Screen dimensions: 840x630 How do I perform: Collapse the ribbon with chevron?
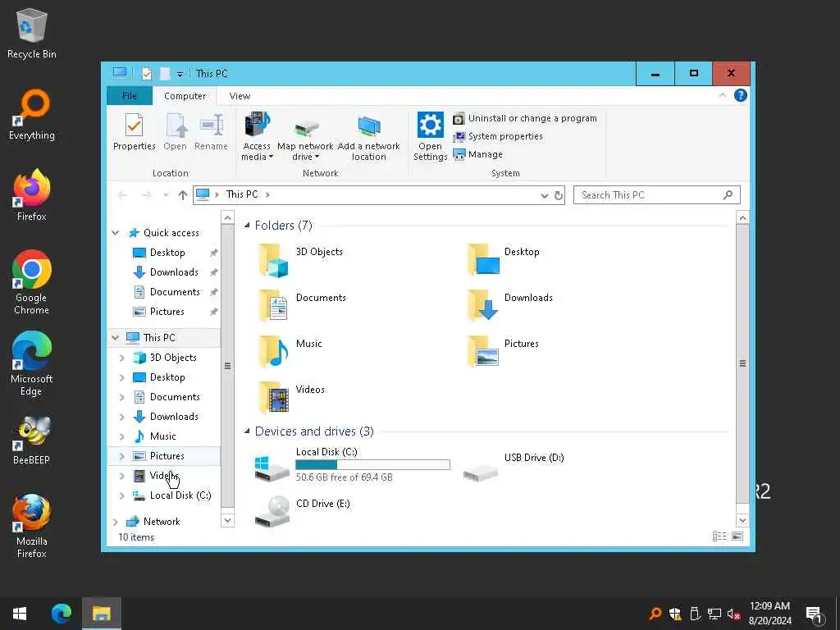(x=722, y=95)
